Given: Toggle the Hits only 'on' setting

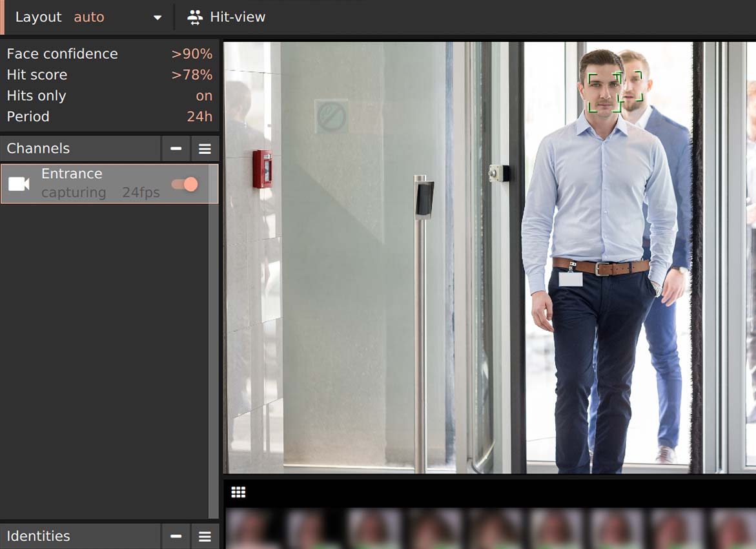Looking at the screenshot, I should 204,96.
